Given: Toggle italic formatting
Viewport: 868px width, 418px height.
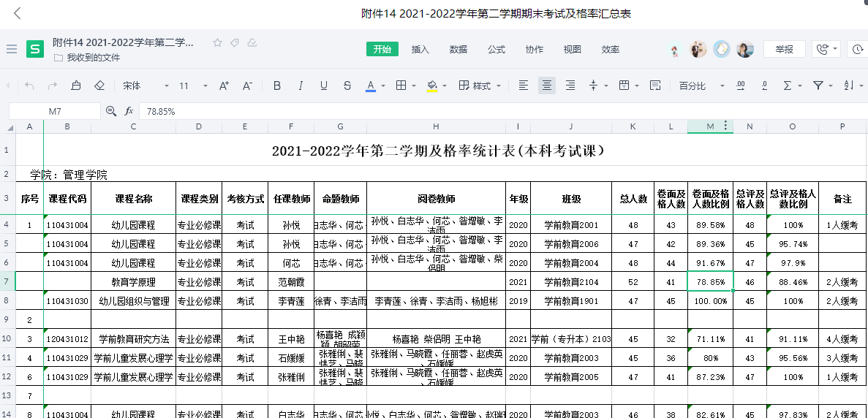Looking at the screenshot, I should point(301,85).
